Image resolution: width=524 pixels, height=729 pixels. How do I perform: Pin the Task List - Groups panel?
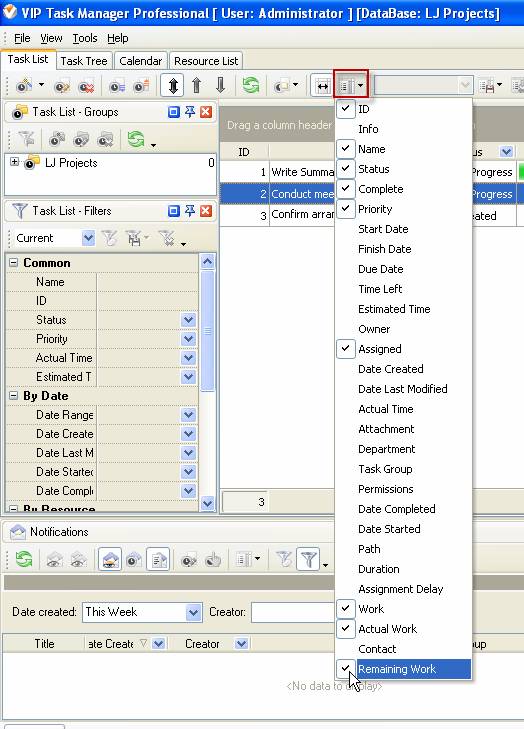pyautogui.click(x=190, y=112)
